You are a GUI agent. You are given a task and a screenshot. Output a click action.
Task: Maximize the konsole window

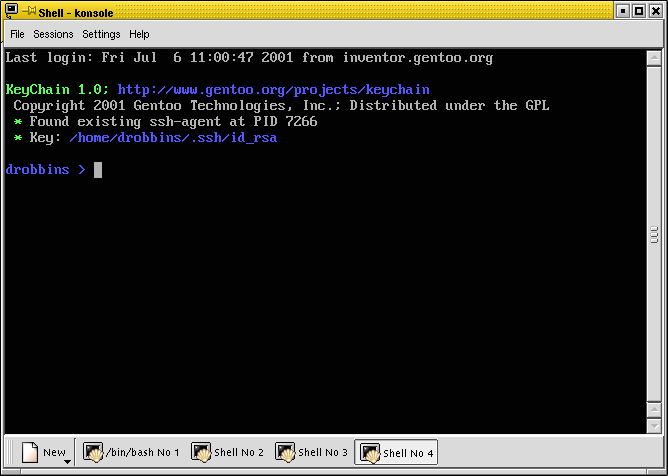click(639, 11)
